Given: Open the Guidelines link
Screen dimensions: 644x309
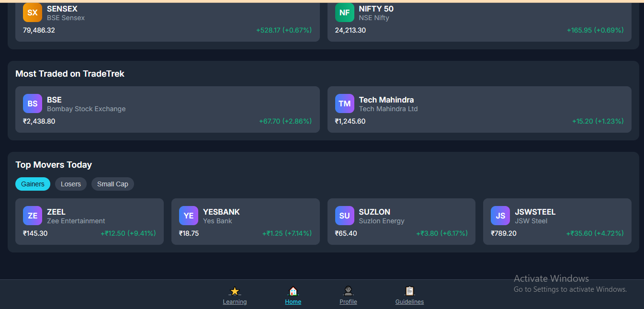Looking at the screenshot, I should click(x=409, y=302).
